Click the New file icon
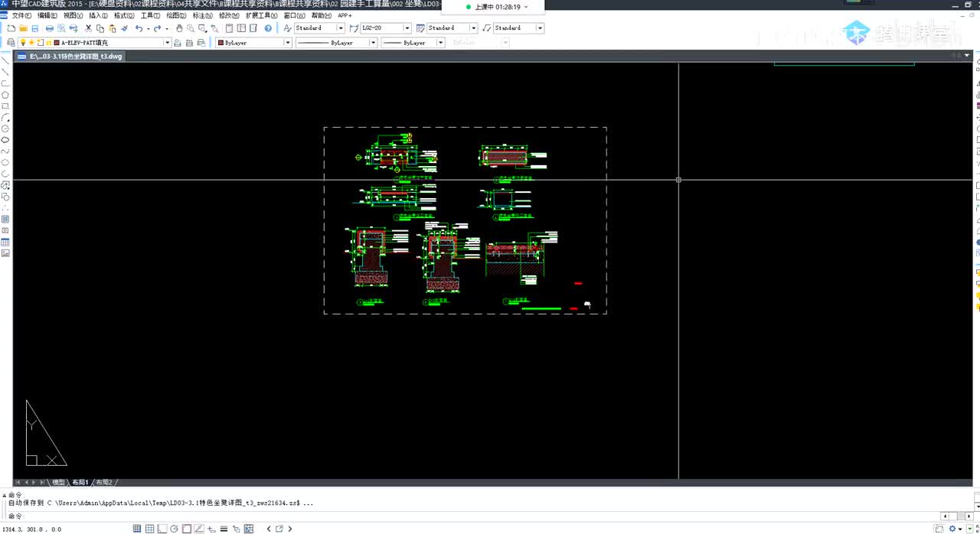Image resolution: width=980 pixels, height=534 pixels. [x=11, y=28]
